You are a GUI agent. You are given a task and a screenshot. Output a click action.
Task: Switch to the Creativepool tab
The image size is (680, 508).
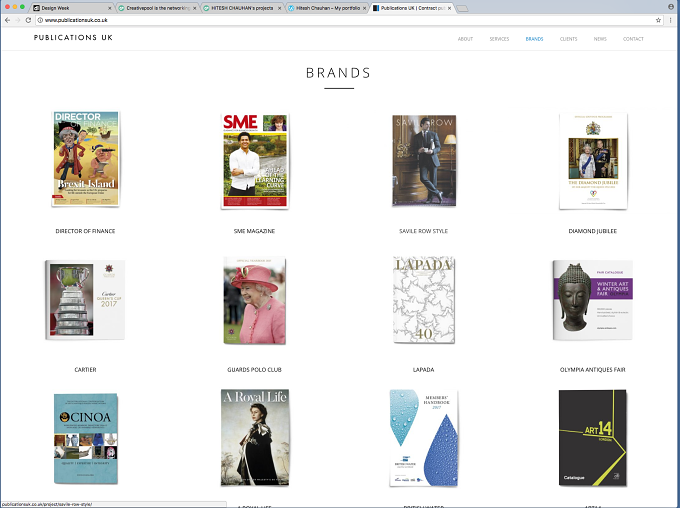pos(157,8)
